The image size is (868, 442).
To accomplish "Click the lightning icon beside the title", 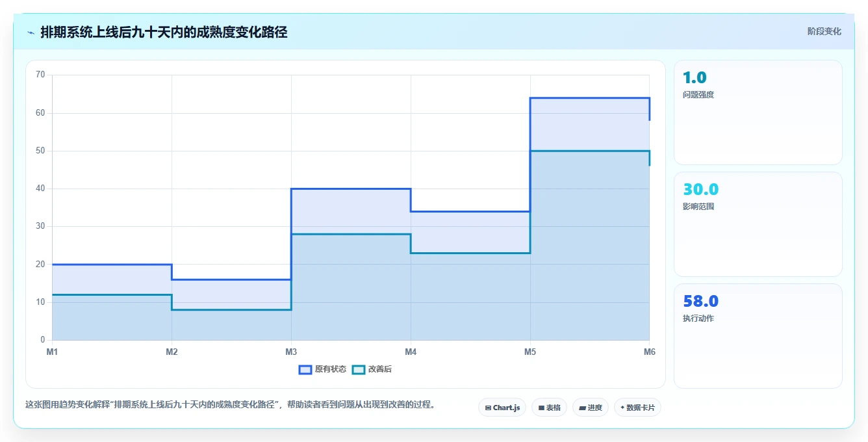I will tap(31, 32).
